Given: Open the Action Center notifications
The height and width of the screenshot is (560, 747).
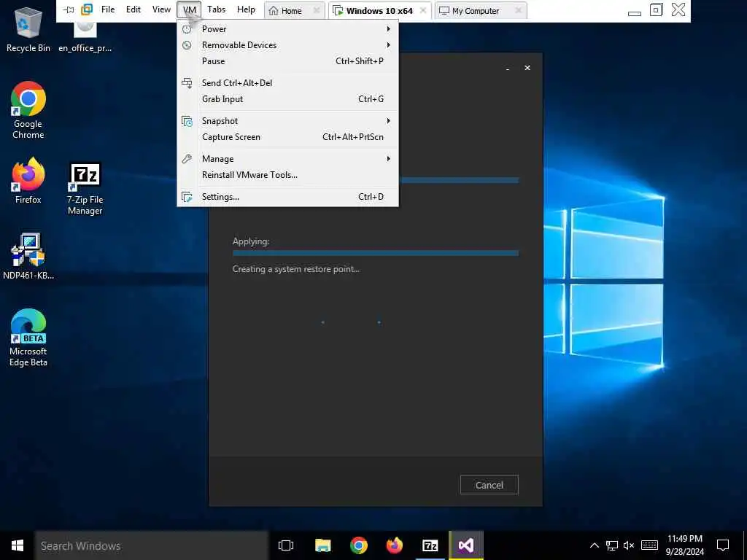Looking at the screenshot, I should (723, 545).
